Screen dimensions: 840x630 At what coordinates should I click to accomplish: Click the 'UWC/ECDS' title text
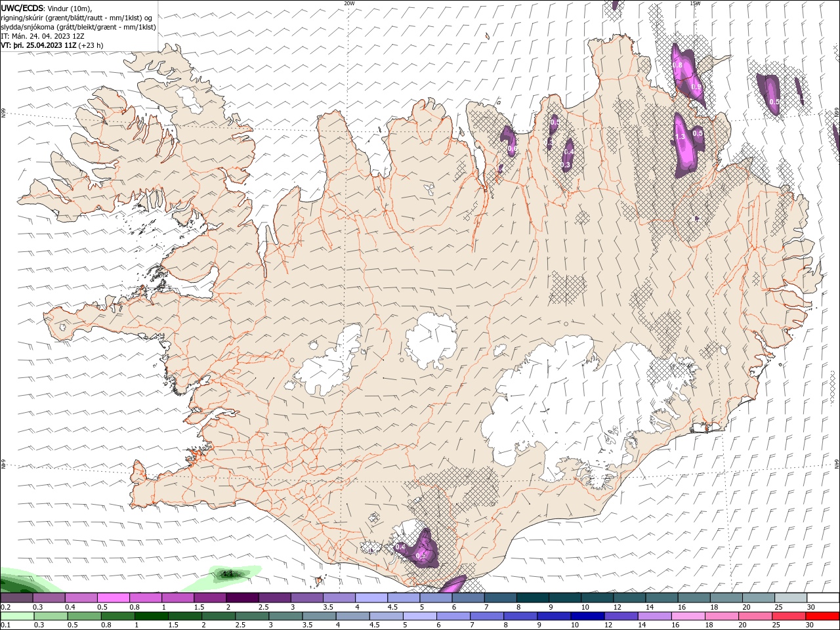click(22, 8)
